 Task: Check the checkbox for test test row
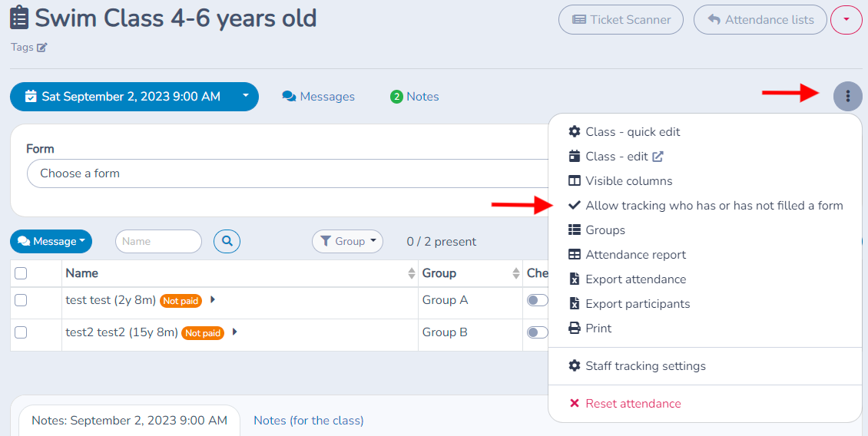[21, 300]
